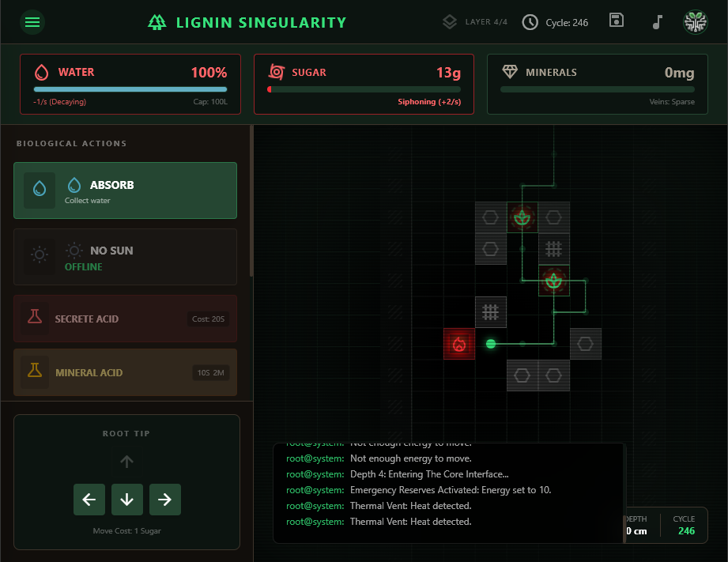Click the cycle clock icon
This screenshot has width=728, height=562.
tap(530, 22)
